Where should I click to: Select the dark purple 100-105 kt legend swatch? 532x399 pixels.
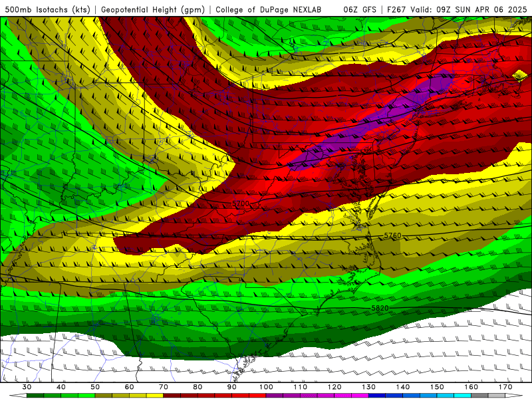[275, 396]
